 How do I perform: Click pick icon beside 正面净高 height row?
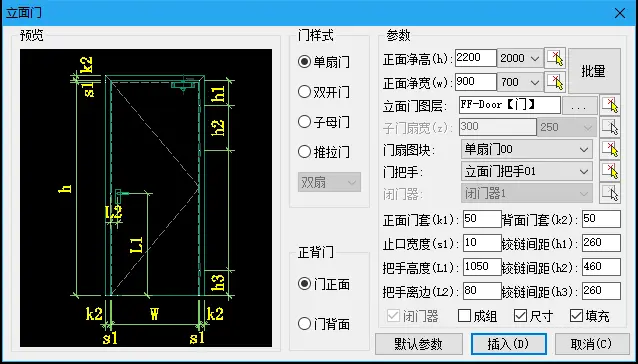point(555,58)
